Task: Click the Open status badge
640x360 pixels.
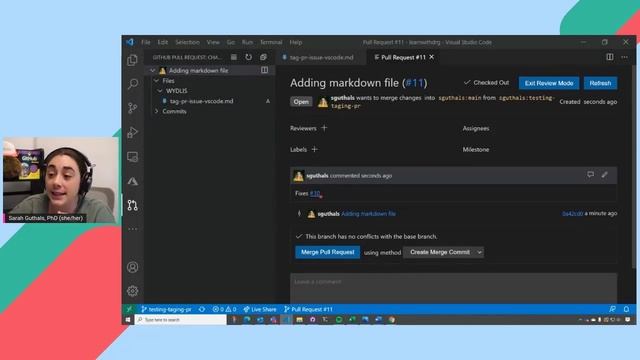Action: (x=301, y=102)
